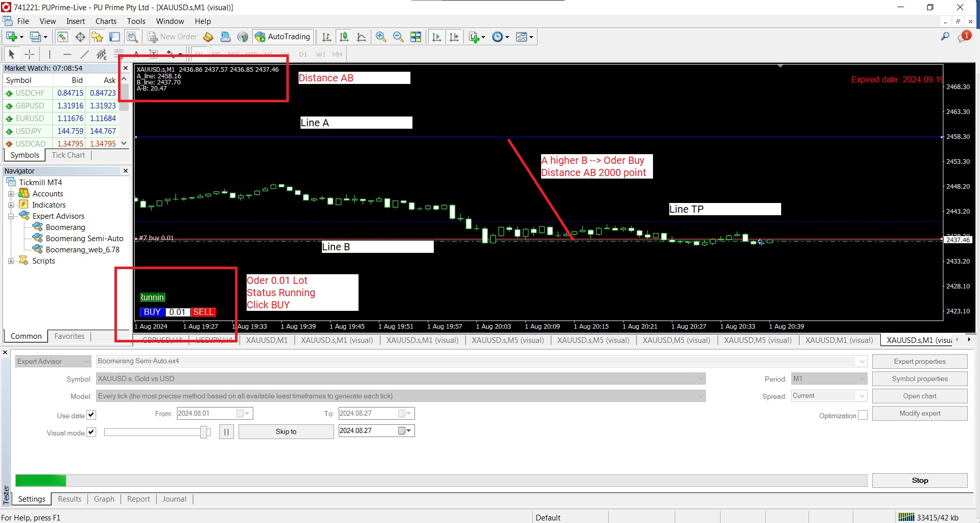Toggle the Market Watch toolbar icon
980x523 pixels.
(63, 37)
